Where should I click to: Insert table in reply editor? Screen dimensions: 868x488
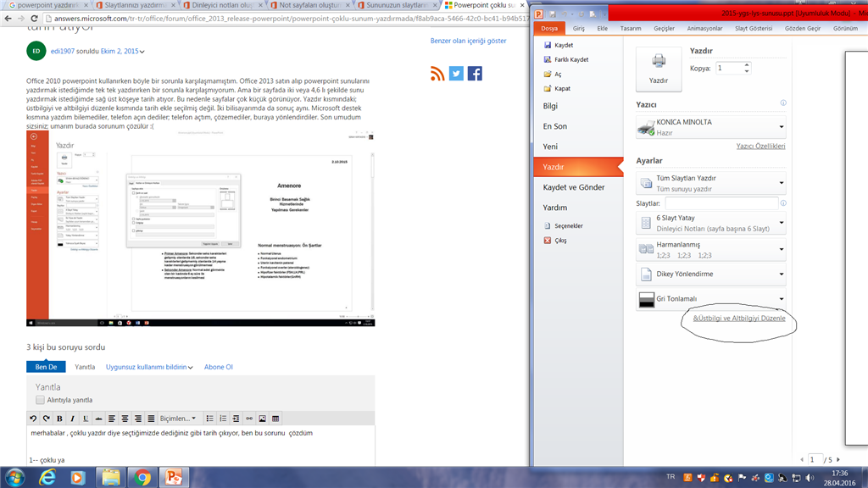[x=275, y=419]
